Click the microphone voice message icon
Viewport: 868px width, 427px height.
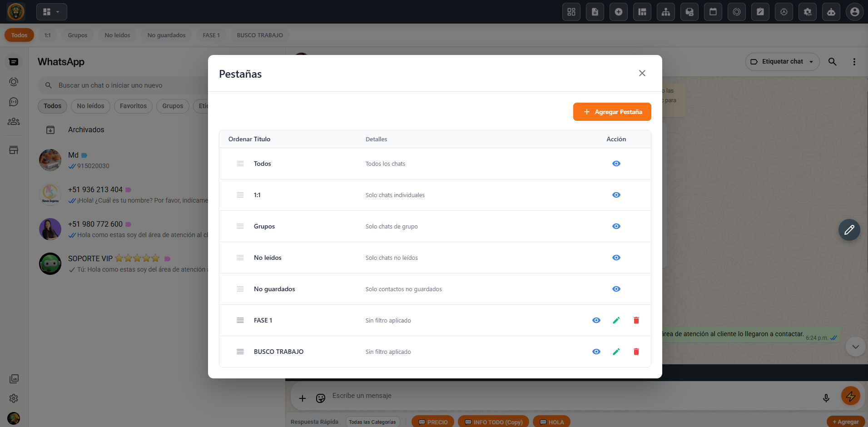point(826,398)
